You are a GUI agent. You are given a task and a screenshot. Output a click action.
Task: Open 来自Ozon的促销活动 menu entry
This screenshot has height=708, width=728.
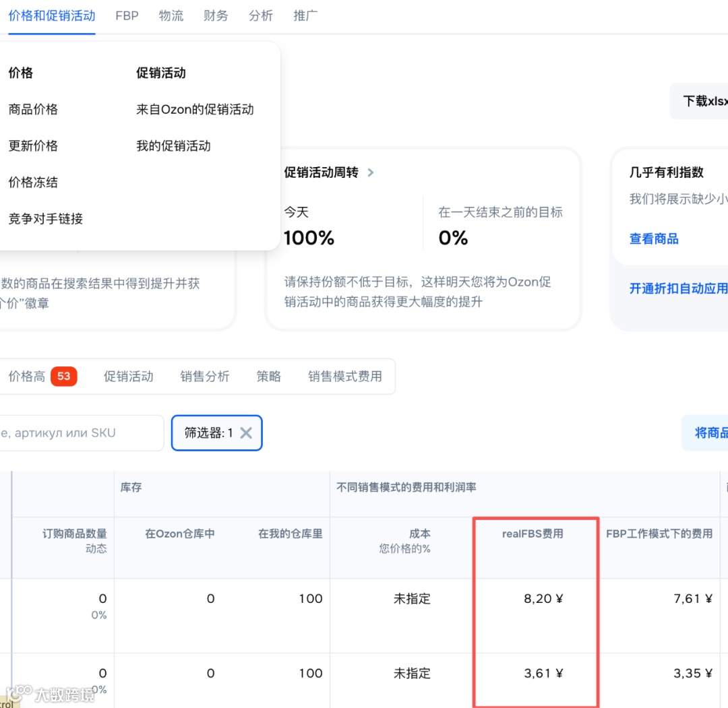195,110
